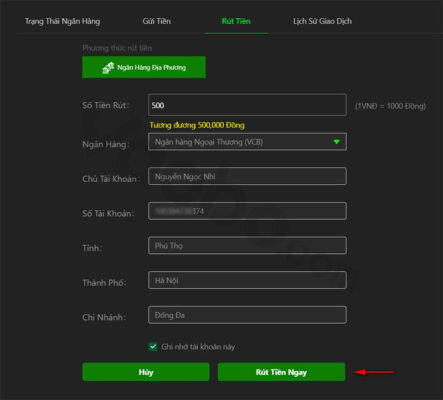Toggle the Ghi nhớ tài khoản này checkbox

[x=153, y=347]
